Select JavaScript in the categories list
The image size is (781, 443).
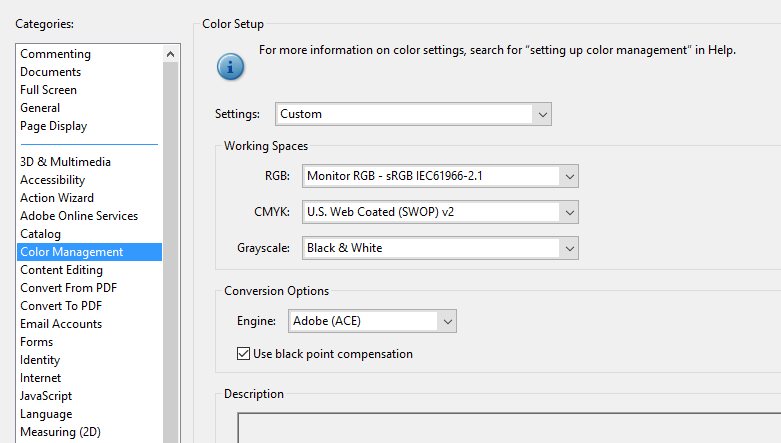click(x=46, y=396)
